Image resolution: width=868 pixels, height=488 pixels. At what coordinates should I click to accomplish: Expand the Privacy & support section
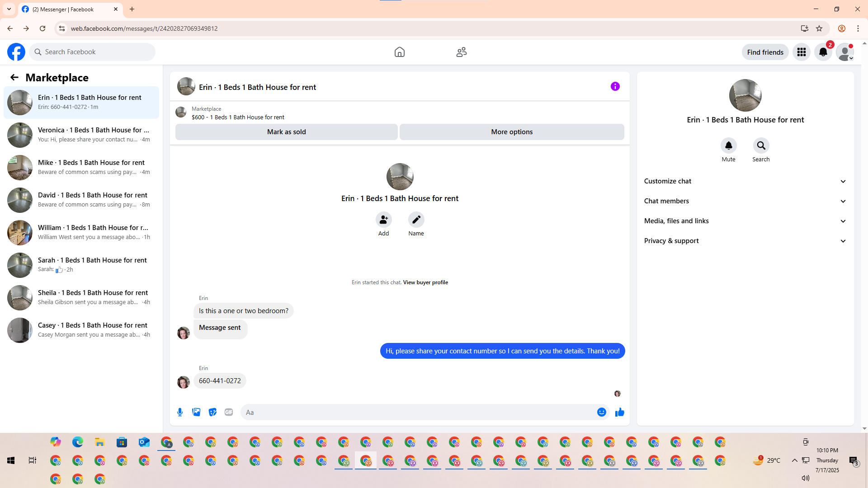click(745, 241)
